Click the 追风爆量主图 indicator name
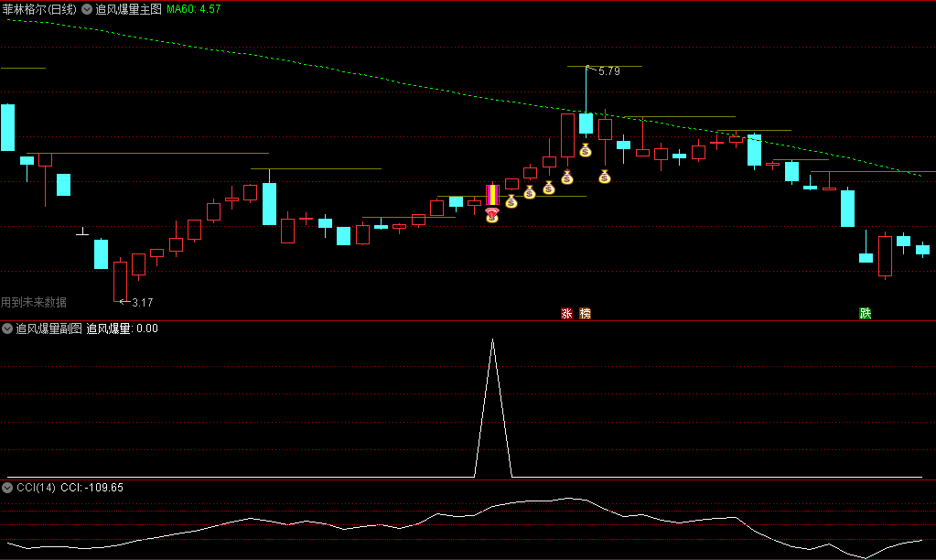 pos(128,9)
